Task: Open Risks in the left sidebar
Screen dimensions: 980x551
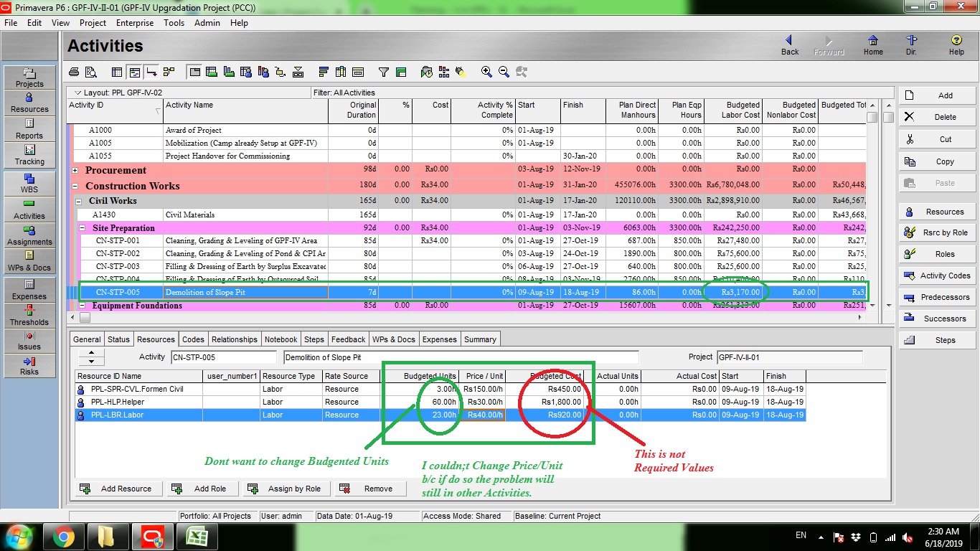Action: coord(29,366)
